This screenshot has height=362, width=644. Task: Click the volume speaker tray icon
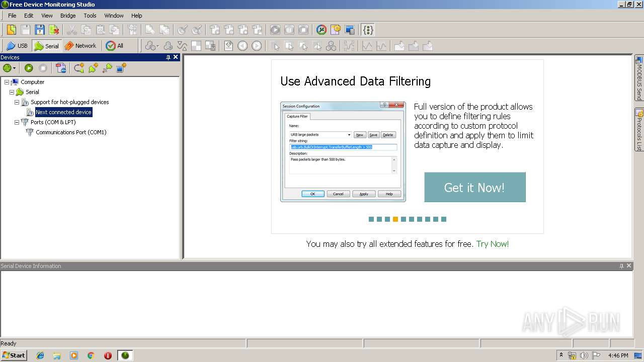tap(584, 355)
